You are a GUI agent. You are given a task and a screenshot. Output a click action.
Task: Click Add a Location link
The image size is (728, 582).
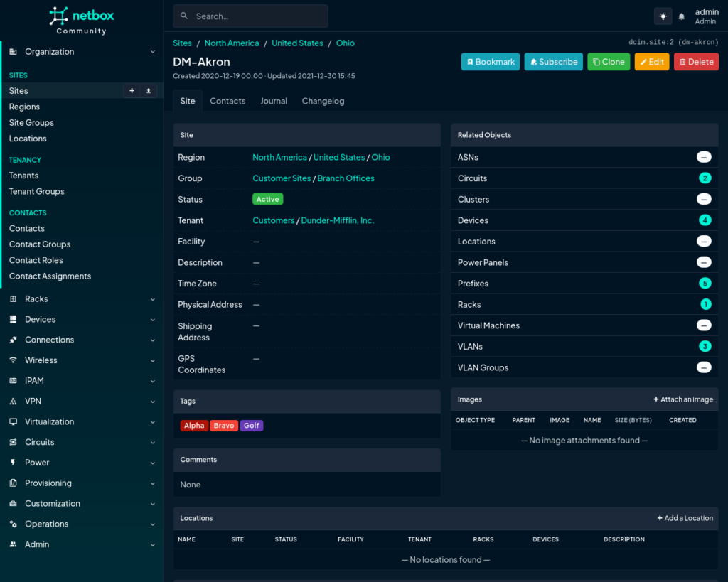pos(685,519)
